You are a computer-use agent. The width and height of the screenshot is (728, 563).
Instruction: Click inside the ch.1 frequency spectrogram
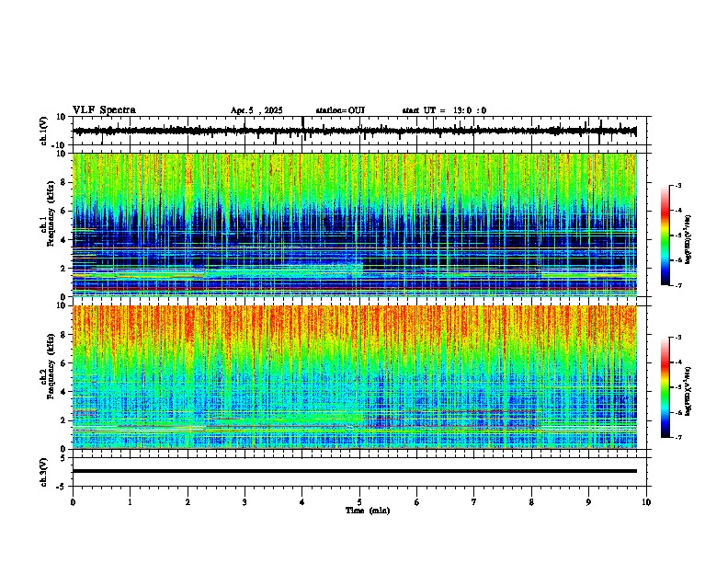[355, 224]
